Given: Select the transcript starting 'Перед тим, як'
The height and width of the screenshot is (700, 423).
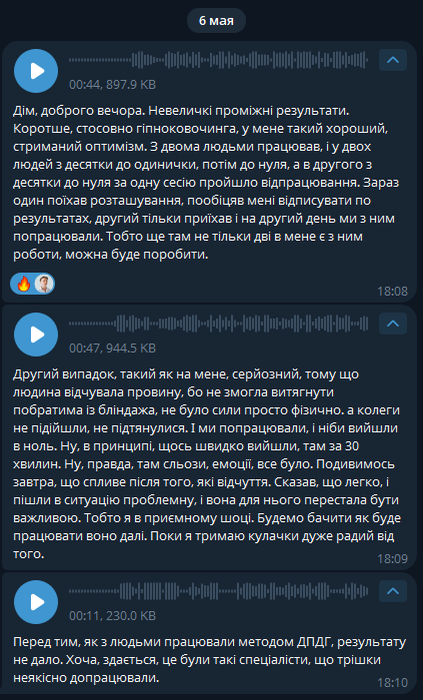Looking at the screenshot, I should click(210, 660).
